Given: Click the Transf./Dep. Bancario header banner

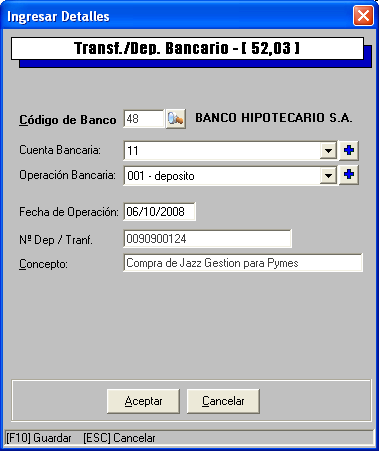Looking at the screenshot, I should tap(187, 48).
